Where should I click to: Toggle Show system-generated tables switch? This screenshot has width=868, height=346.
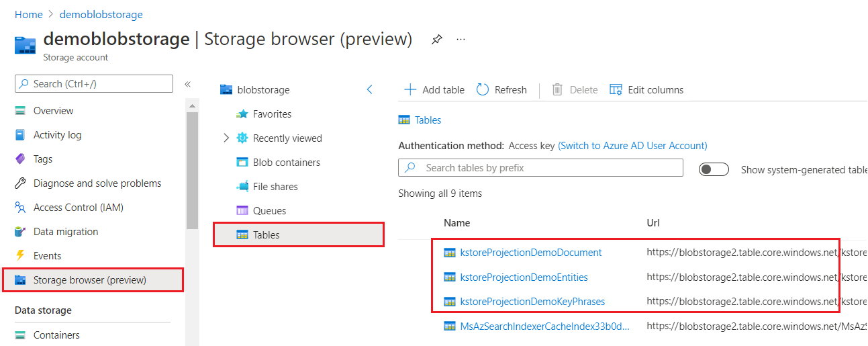[714, 169]
